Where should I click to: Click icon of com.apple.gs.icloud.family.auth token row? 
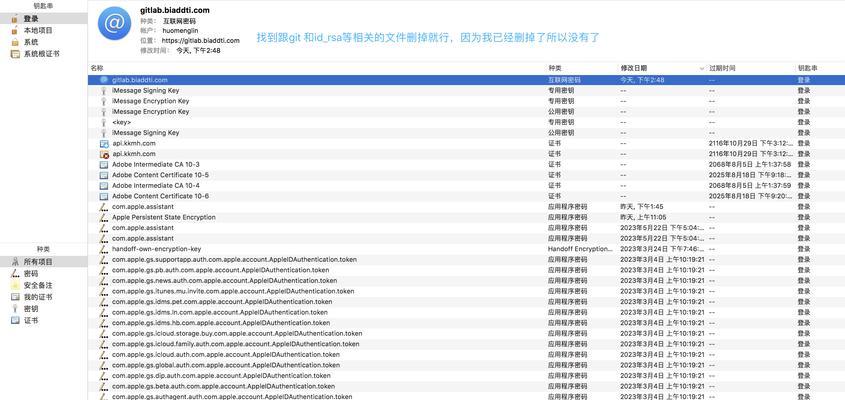[x=104, y=344]
